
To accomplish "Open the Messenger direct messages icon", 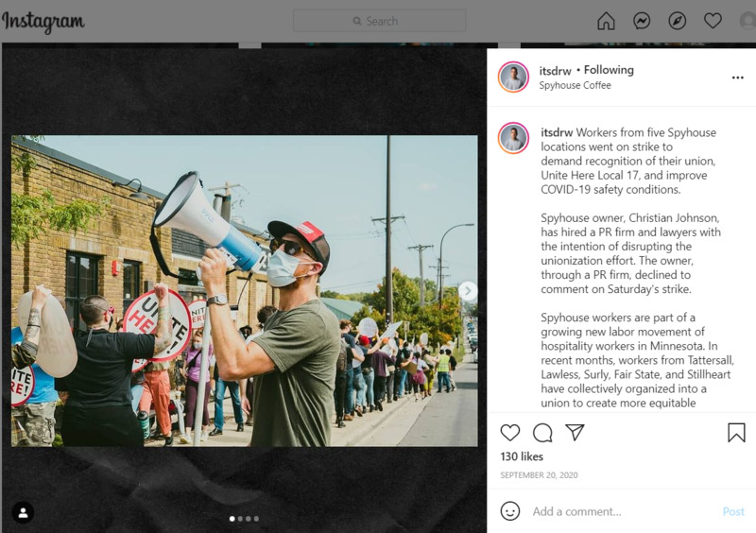I will pyautogui.click(x=642, y=21).
